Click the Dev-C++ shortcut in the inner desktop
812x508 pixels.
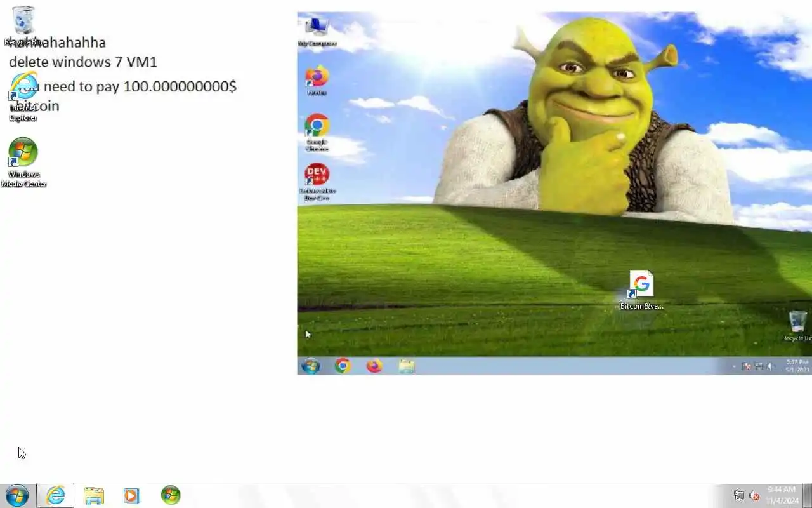[x=317, y=182]
